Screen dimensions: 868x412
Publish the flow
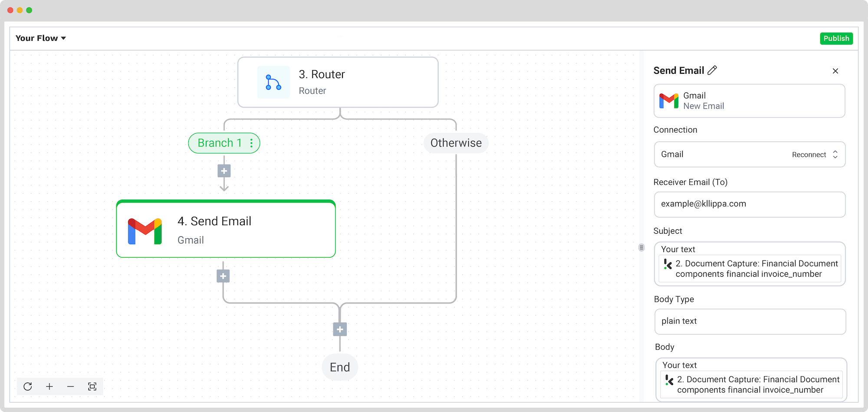pyautogui.click(x=836, y=38)
